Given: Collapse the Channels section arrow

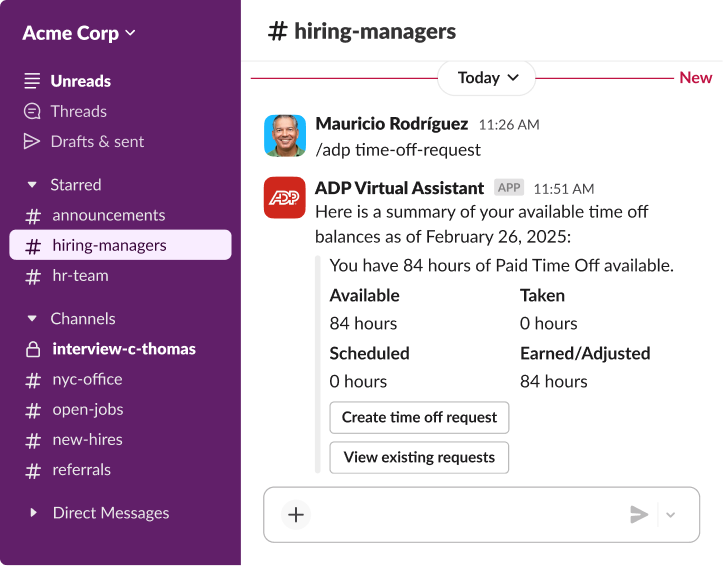Looking at the screenshot, I should (x=32, y=318).
